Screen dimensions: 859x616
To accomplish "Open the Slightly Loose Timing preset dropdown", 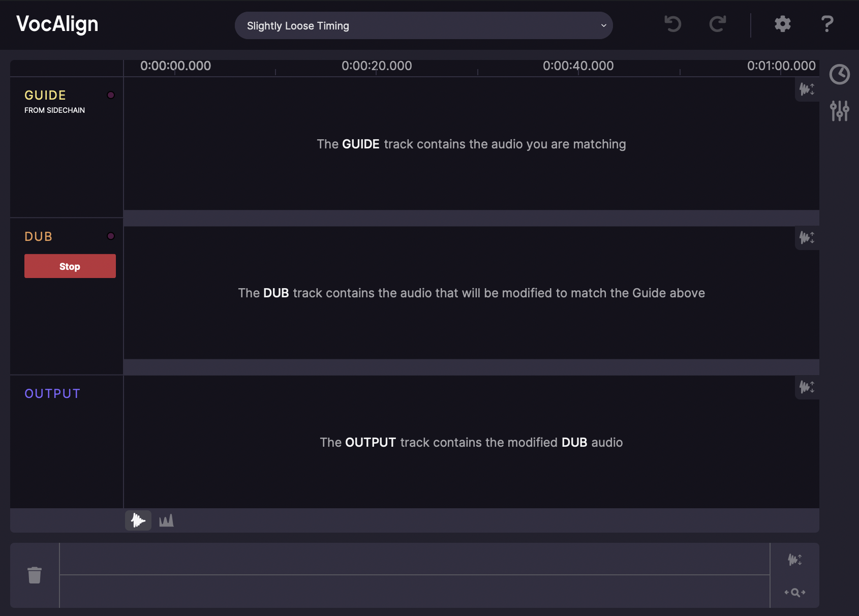I will click(423, 25).
